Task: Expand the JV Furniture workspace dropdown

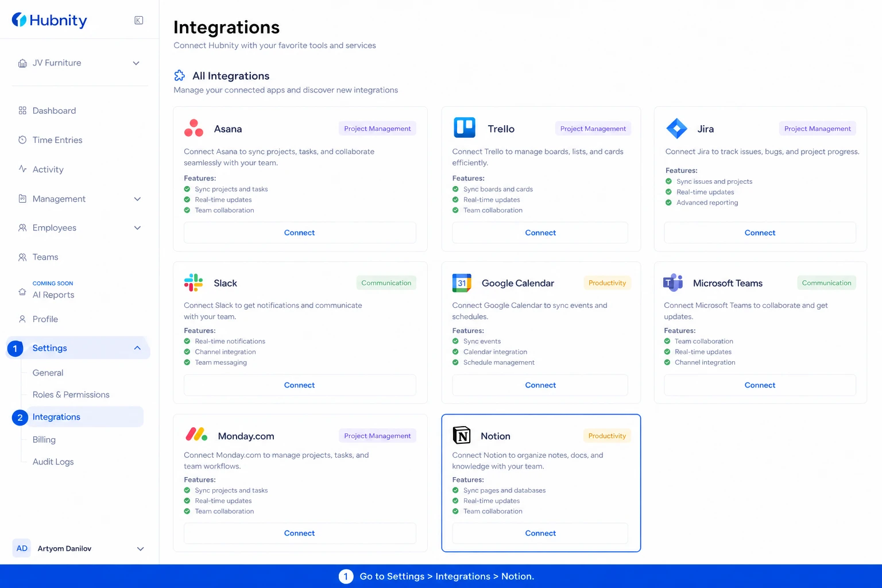Action: click(136, 63)
